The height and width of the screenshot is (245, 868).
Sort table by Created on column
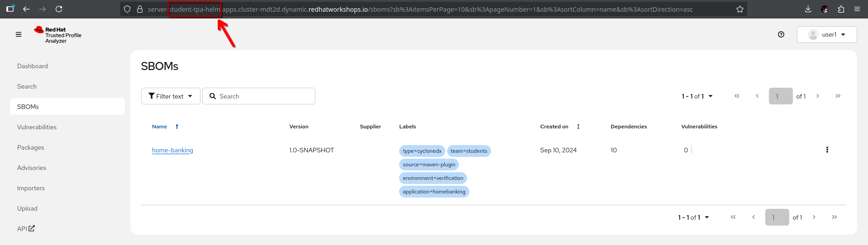coord(554,127)
